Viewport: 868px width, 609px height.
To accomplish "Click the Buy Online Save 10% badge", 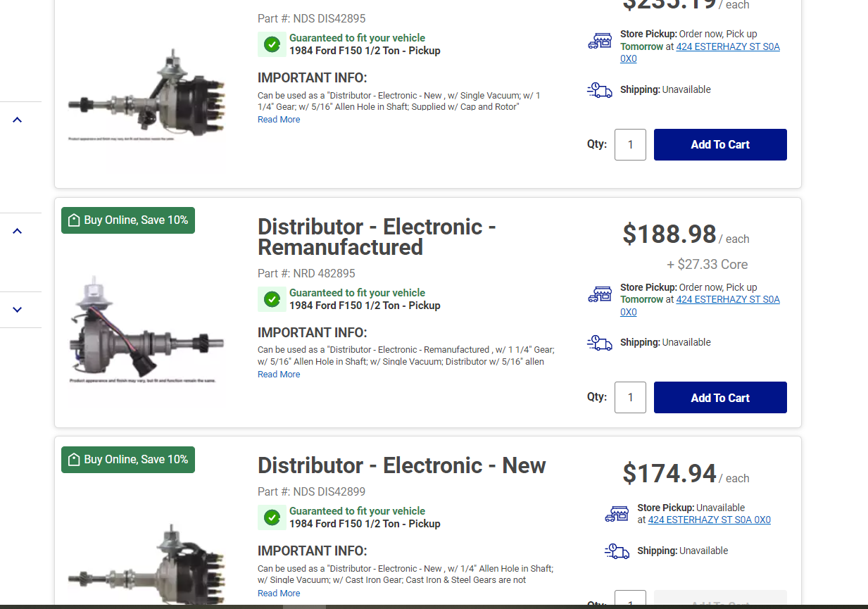I will (x=127, y=220).
